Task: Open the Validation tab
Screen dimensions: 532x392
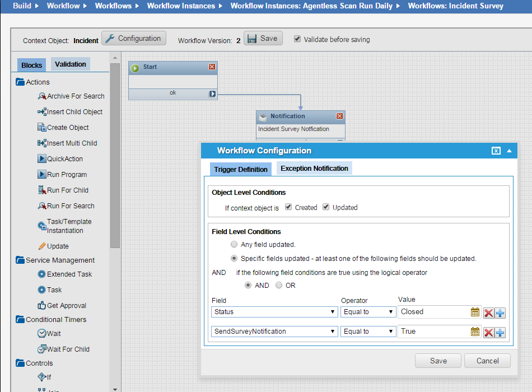Action: (x=71, y=64)
